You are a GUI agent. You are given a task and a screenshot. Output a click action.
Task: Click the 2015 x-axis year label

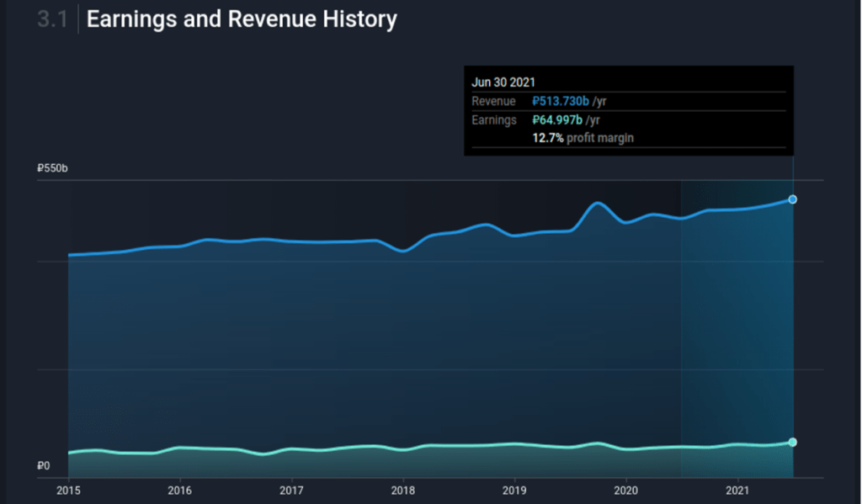68,490
